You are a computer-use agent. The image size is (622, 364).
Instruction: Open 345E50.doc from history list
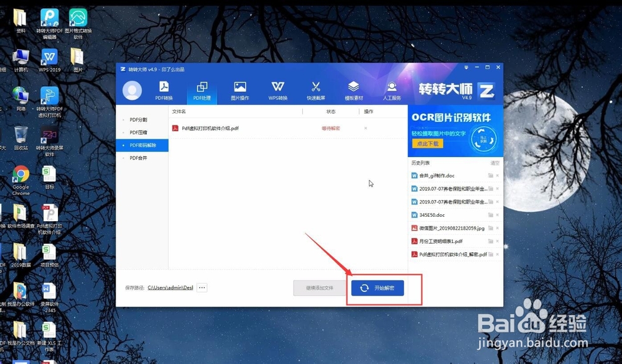point(432,215)
